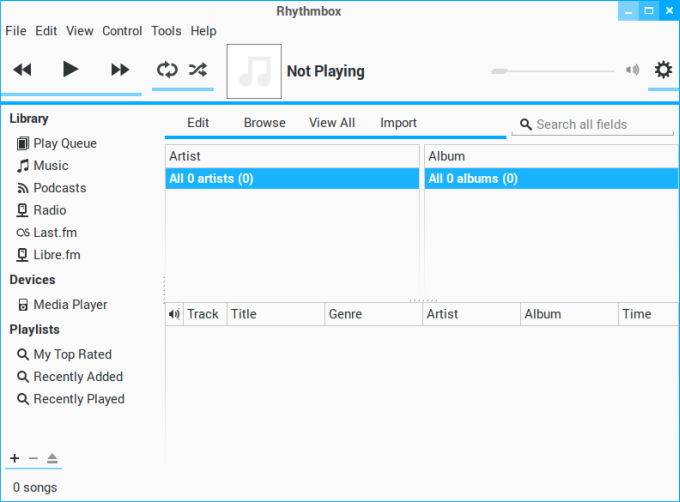Viewport: 680px width, 502px height.
Task: Open the Tools menu
Action: click(x=166, y=31)
